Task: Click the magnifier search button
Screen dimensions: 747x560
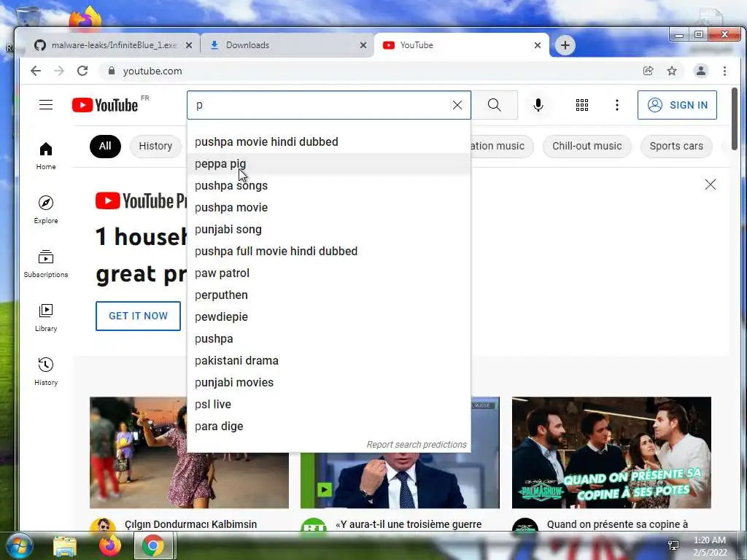Action: 495,105
